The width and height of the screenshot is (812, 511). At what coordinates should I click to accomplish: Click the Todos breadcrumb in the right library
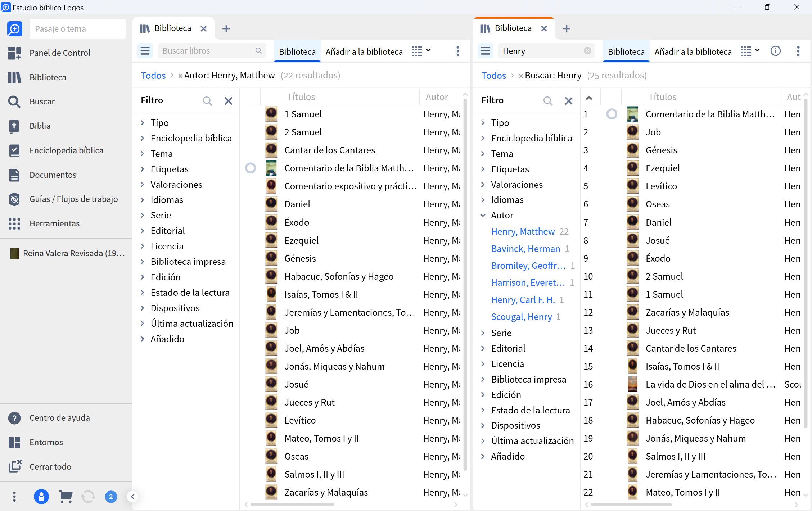click(494, 76)
